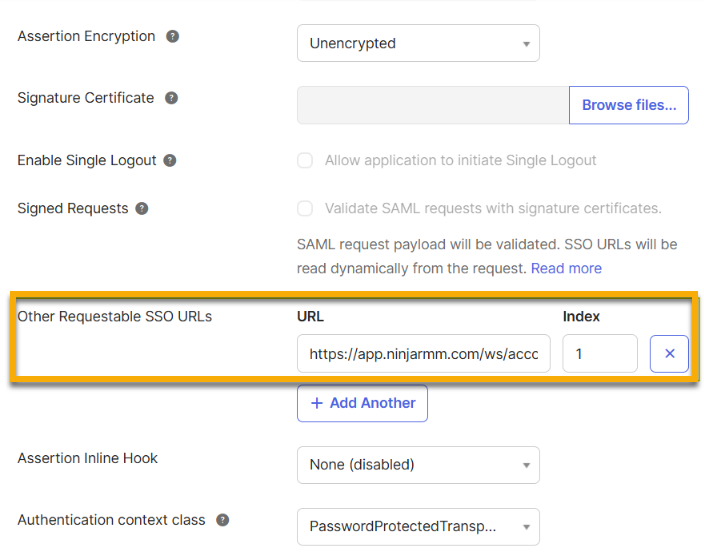Viewport: 704px width, 554px height.
Task: Click the Assertion Encryption help icon
Action: tap(173, 36)
